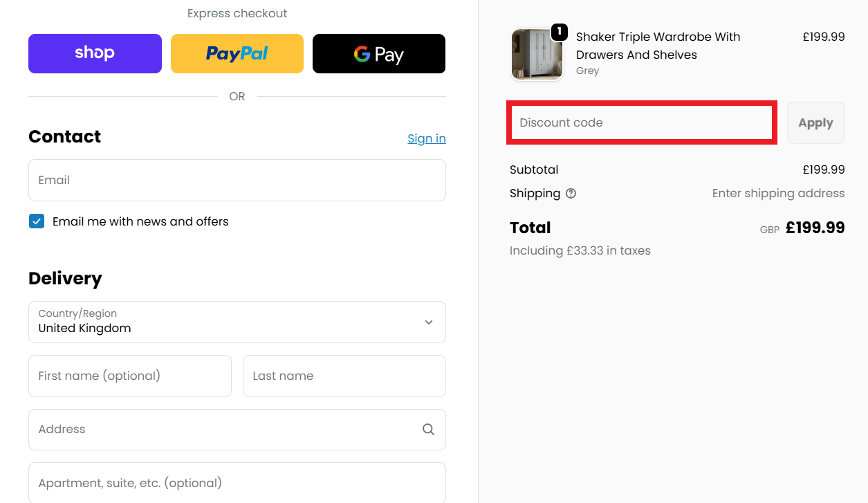Select Google Pay express checkout

pyautogui.click(x=378, y=53)
